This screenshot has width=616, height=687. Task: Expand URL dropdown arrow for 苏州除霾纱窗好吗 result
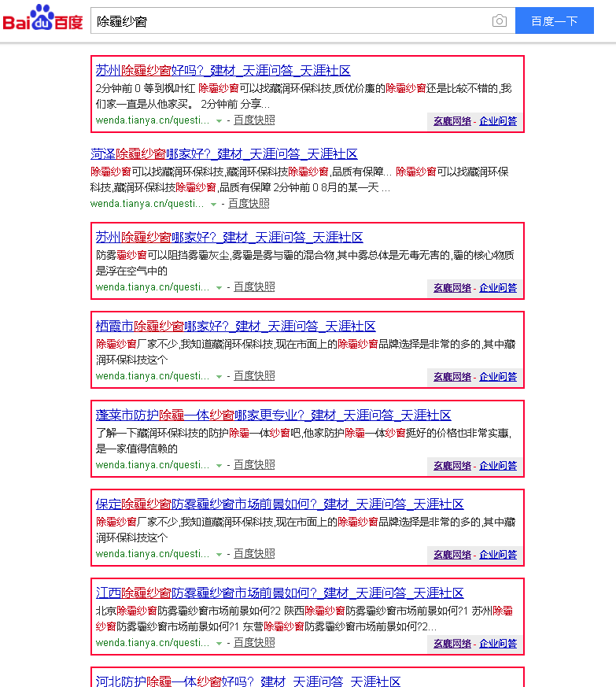[x=219, y=121]
